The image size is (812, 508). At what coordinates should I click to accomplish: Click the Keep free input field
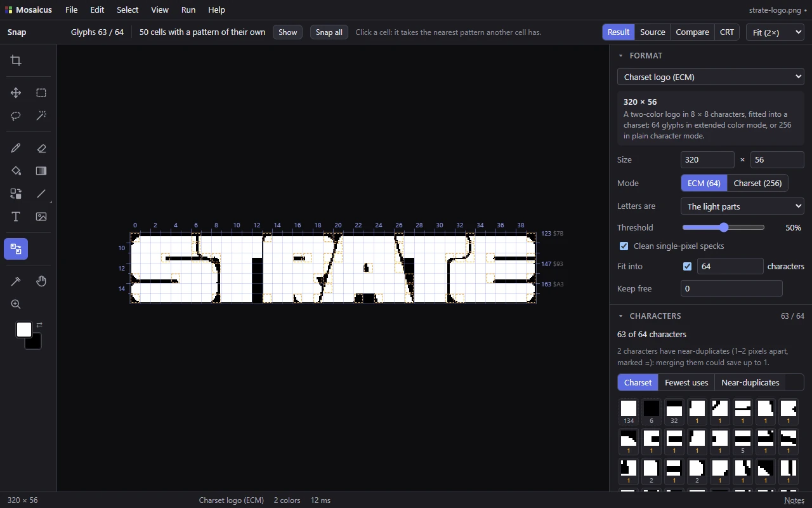[x=731, y=288]
